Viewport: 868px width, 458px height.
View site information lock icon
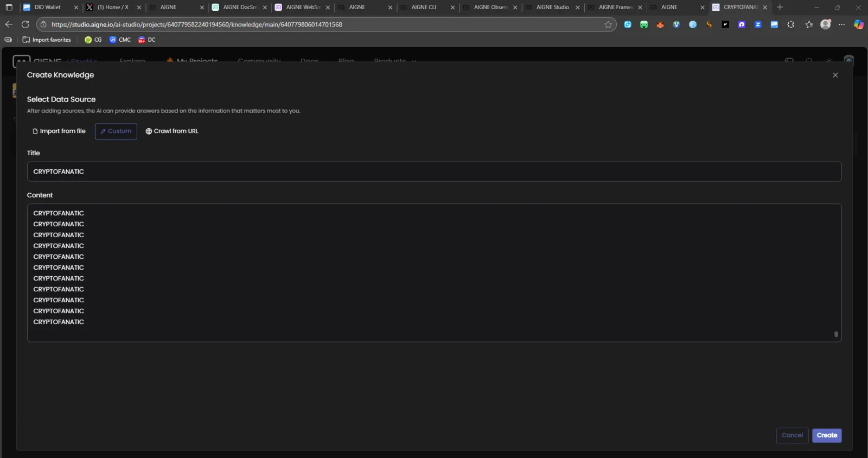tap(44, 24)
